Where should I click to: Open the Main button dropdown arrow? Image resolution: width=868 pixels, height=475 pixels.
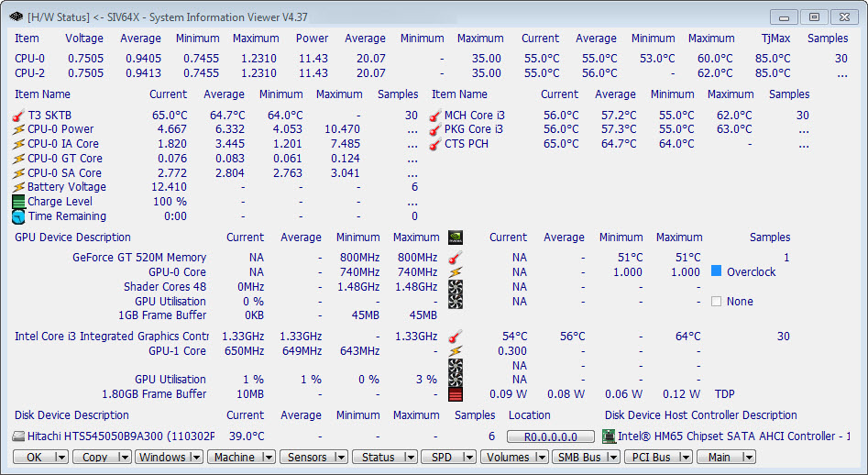749,458
